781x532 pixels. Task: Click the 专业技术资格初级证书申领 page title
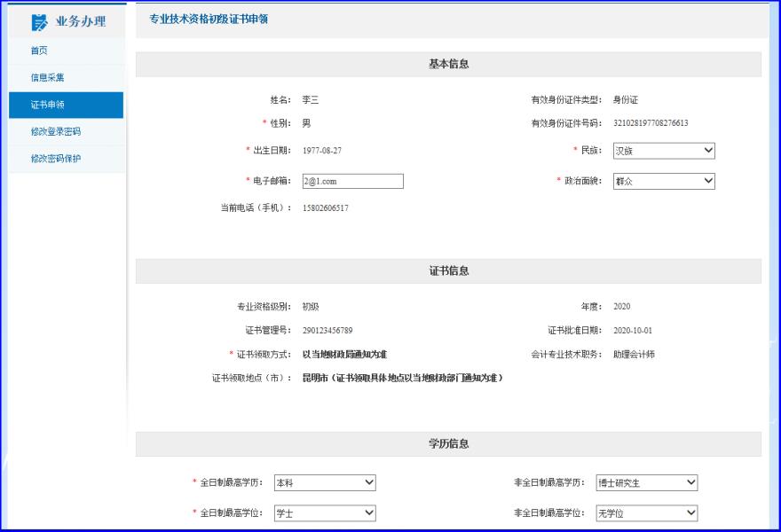(x=209, y=20)
